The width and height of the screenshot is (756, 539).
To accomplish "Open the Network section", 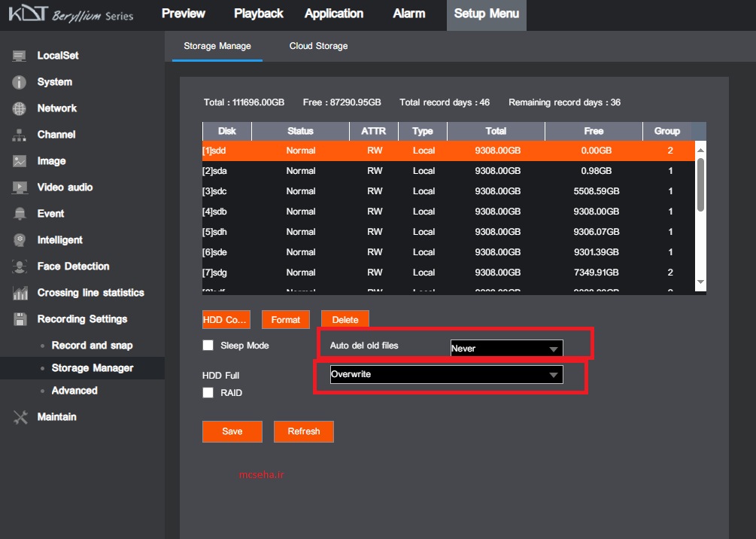I will point(57,108).
